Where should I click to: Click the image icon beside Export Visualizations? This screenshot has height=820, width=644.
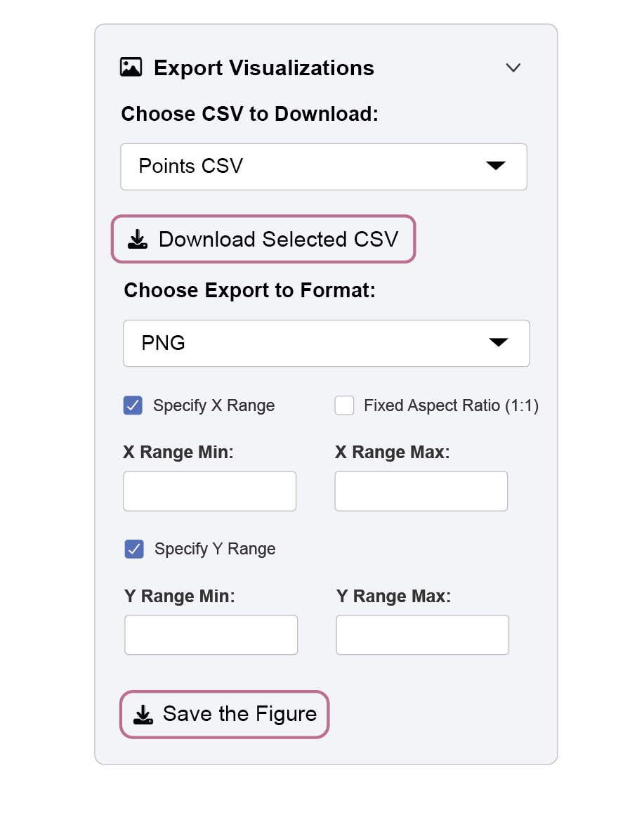[x=131, y=67]
